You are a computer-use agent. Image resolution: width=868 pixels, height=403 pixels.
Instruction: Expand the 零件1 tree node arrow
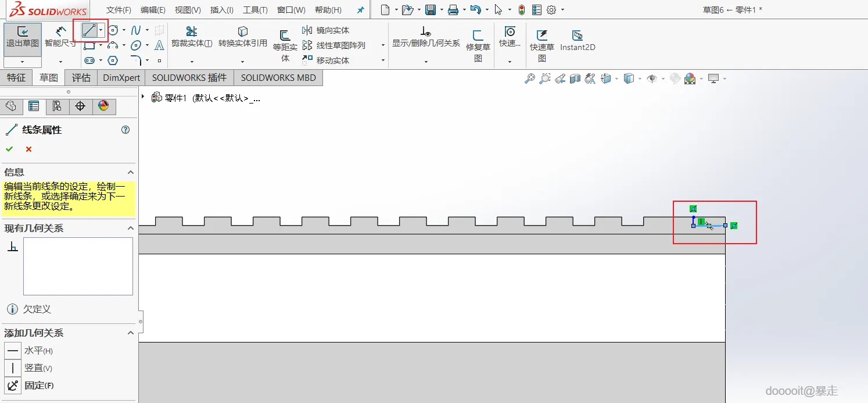143,97
